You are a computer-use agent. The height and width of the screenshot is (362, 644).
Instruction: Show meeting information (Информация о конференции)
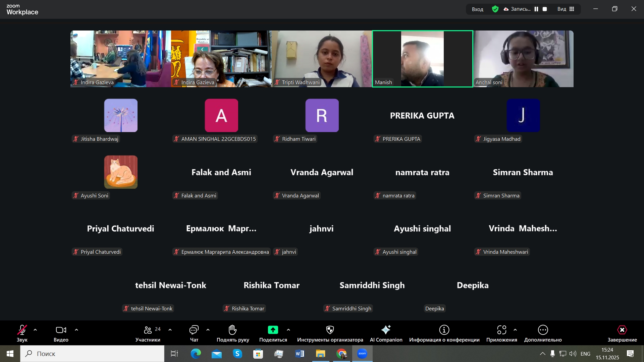point(444,330)
